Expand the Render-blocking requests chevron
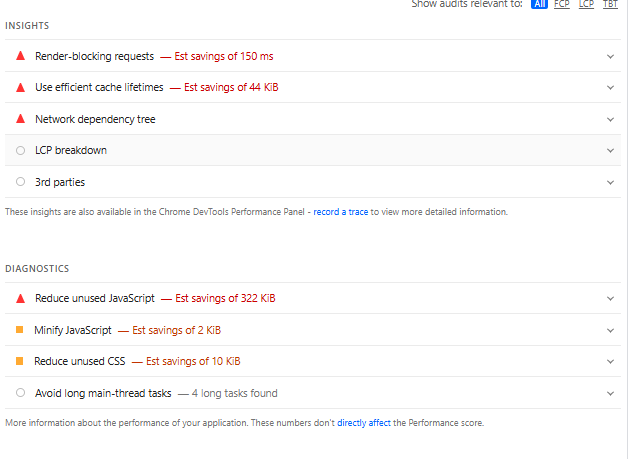Viewport: 637px width, 459px height. pyautogui.click(x=610, y=56)
